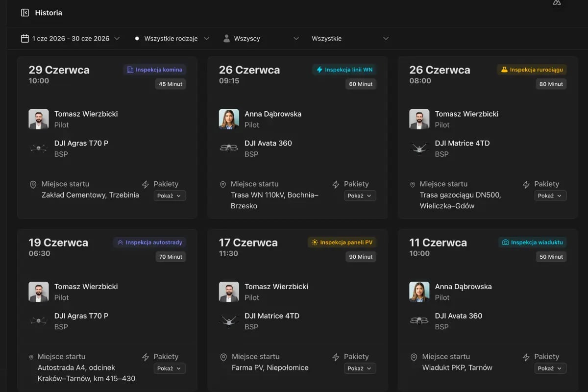Image resolution: width=588 pixels, height=392 pixels.
Task: Open the Wszystkie status dropdown
Action: click(x=350, y=38)
